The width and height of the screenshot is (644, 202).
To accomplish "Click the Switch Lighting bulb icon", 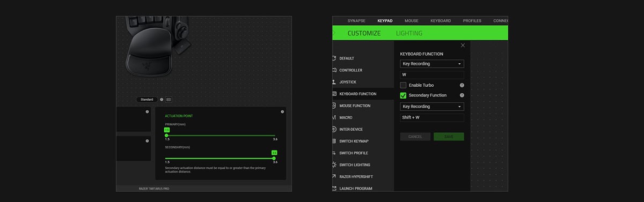I will tap(334, 164).
